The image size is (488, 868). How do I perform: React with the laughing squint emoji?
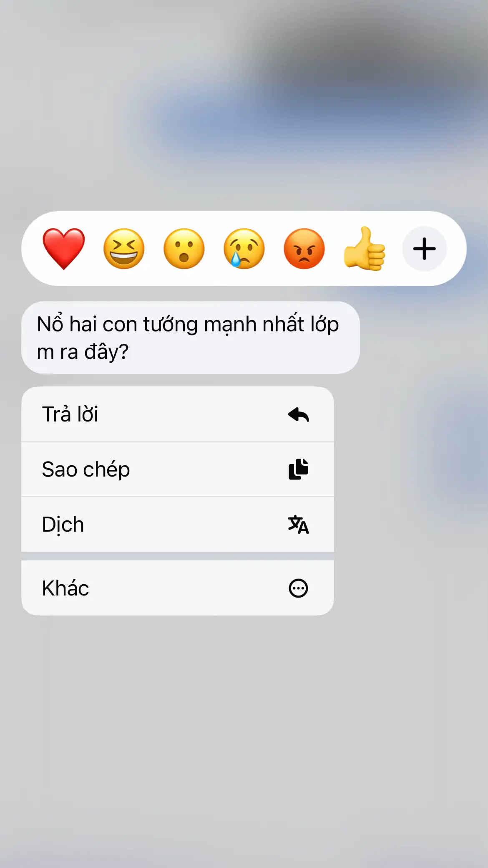pos(124,249)
